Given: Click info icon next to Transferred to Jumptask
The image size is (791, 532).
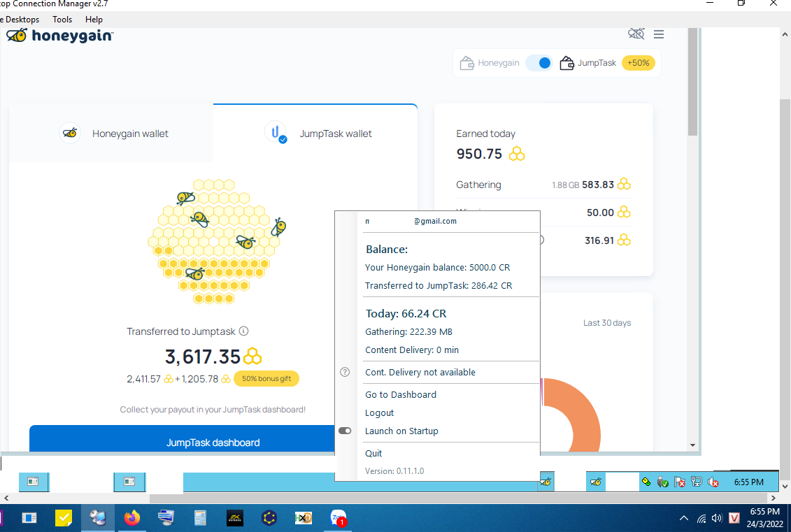Looking at the screenshot, I should (243, 331).
